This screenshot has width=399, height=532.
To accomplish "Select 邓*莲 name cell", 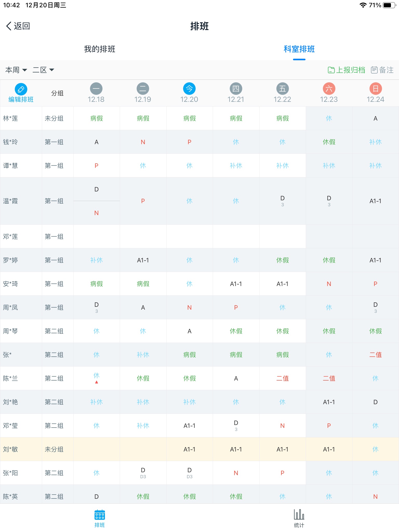I will pyautogui.click(x=21, y=237).
